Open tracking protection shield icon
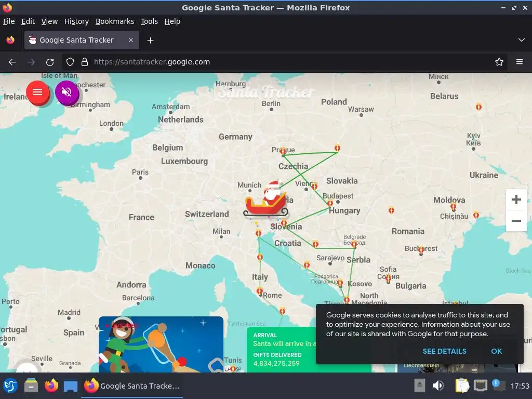The image size is (532, 399). tap(70, 62)
